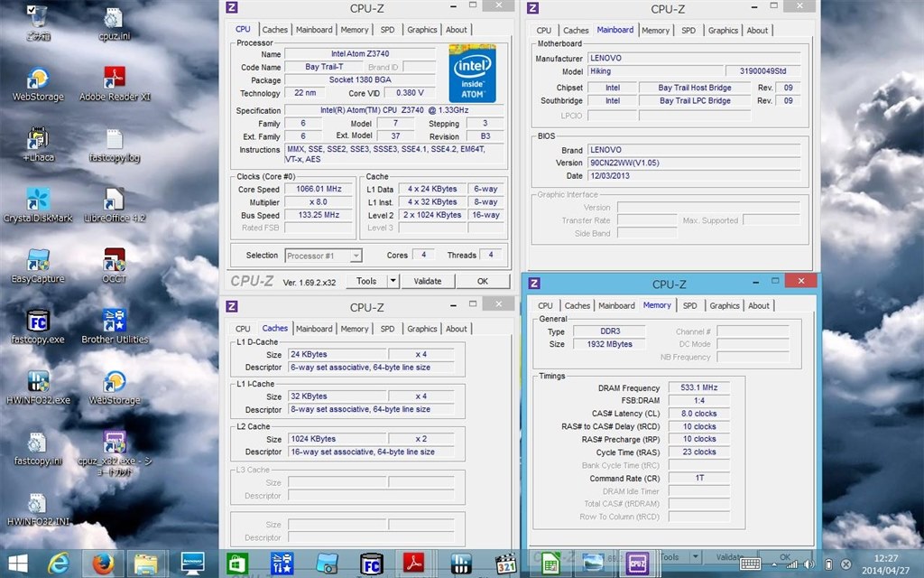
Task: Open the Processor #1 selection dropdown
Action: (324, 256)
